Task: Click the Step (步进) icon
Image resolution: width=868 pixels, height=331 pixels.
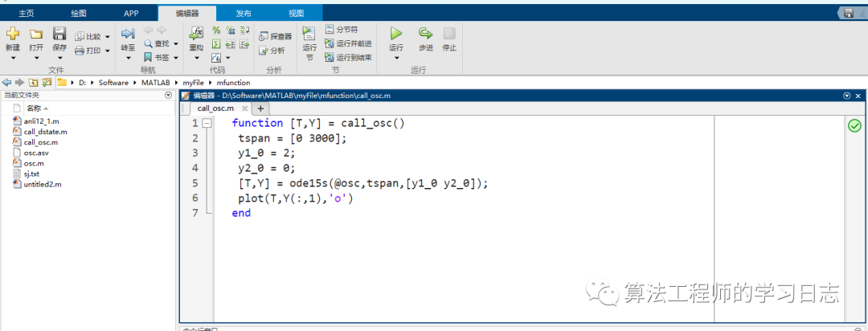Action: click(425, 33)
